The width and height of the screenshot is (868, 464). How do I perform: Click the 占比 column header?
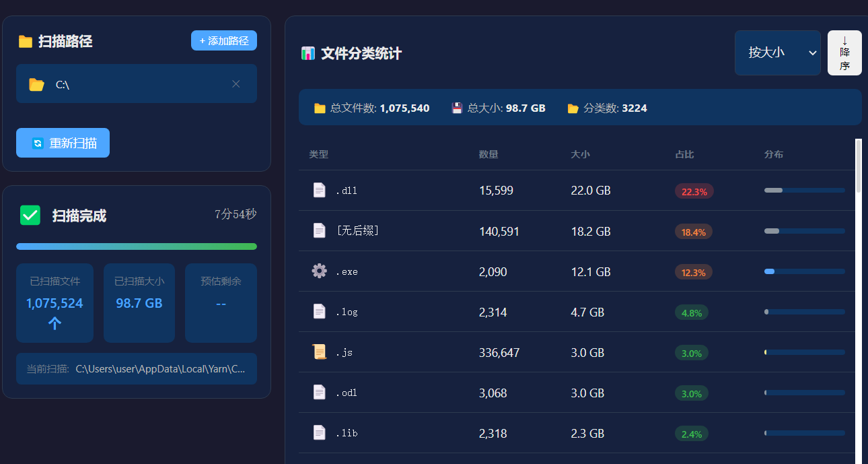pyautogui.click(x=684, y=154)
